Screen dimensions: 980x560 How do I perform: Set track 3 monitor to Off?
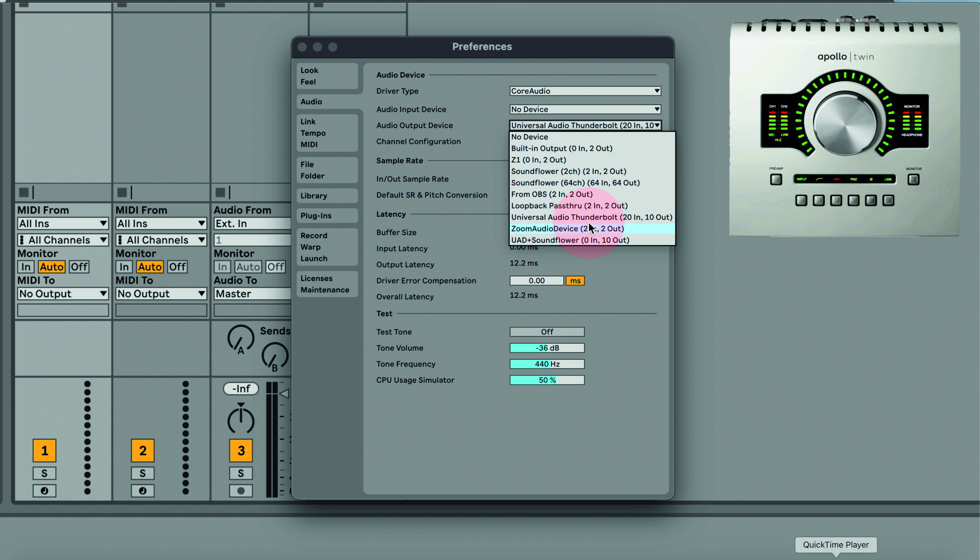tap(276, 267)
